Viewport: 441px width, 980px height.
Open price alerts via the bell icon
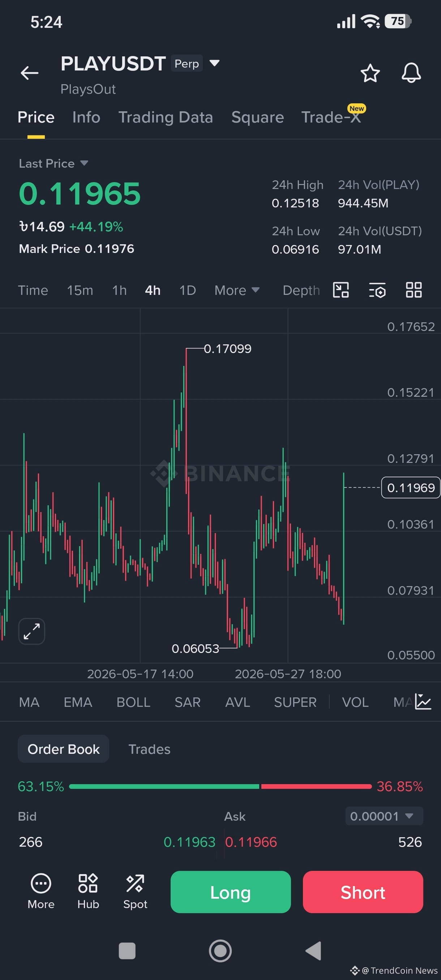click(411, 73)
